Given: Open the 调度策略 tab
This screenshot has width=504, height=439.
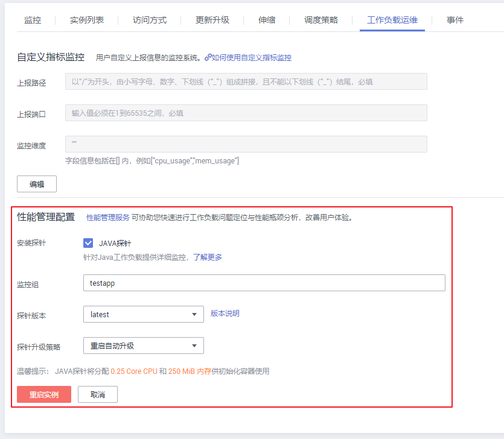Looking at the screenshot, I should click(321, 20).
